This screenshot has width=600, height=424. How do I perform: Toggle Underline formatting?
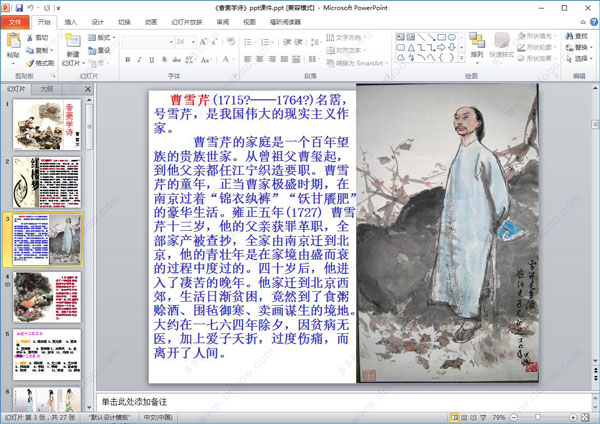152,59
